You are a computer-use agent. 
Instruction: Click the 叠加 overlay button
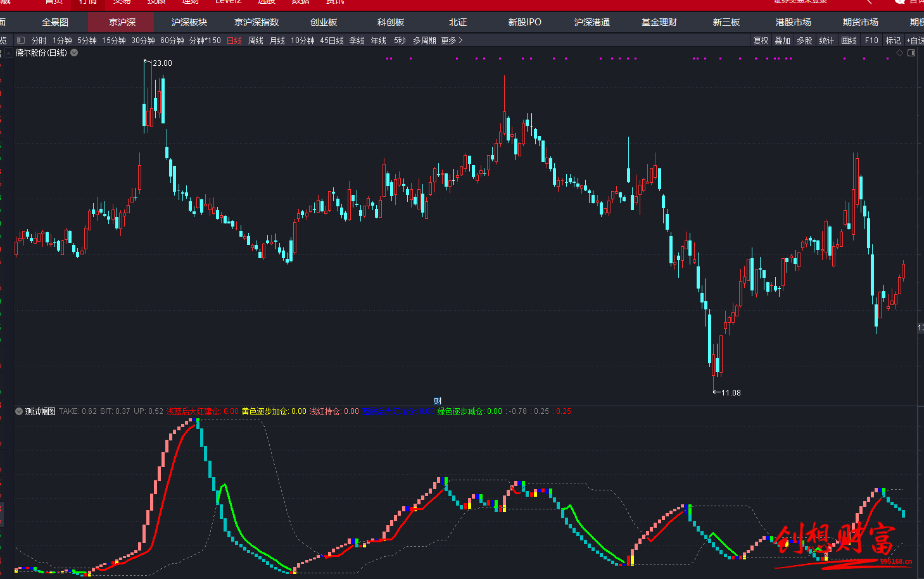[783, 40]
